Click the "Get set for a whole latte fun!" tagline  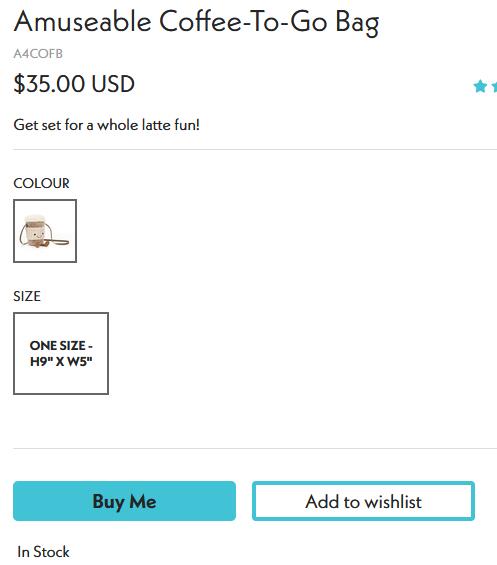[x=107, y=125]
